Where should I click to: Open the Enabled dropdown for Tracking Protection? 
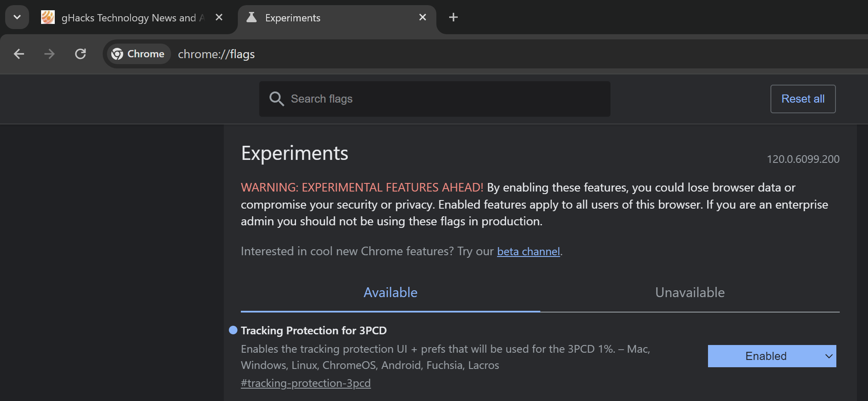click(772, 356)
